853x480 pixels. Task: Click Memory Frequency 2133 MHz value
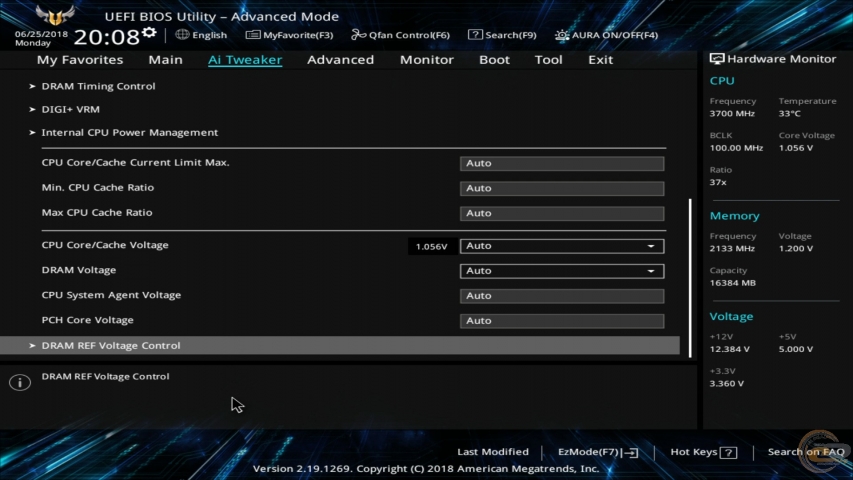(x=732, y=249)
